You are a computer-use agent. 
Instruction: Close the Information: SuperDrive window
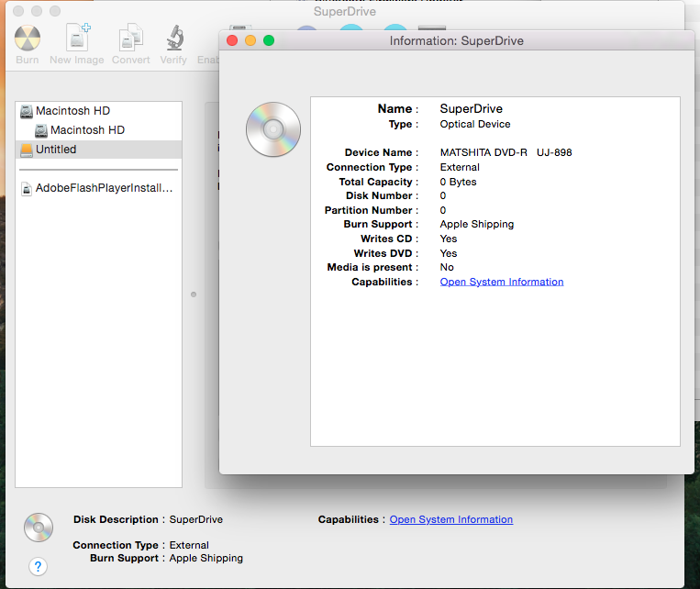click(x=232, y=40)
